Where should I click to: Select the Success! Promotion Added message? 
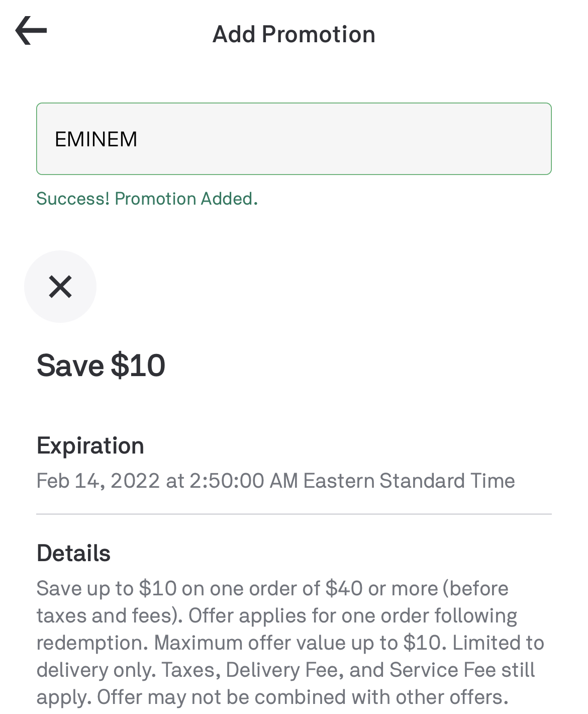tap(147, 199)
